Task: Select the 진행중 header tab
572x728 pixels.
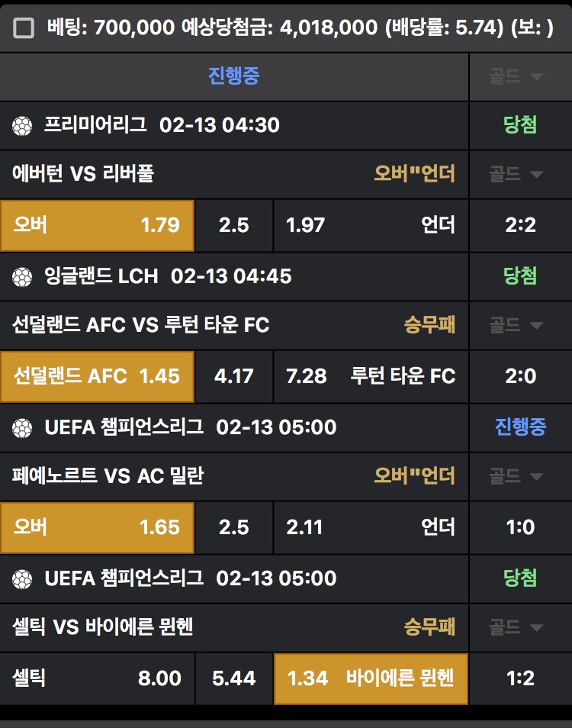Action: coord(234,76)
